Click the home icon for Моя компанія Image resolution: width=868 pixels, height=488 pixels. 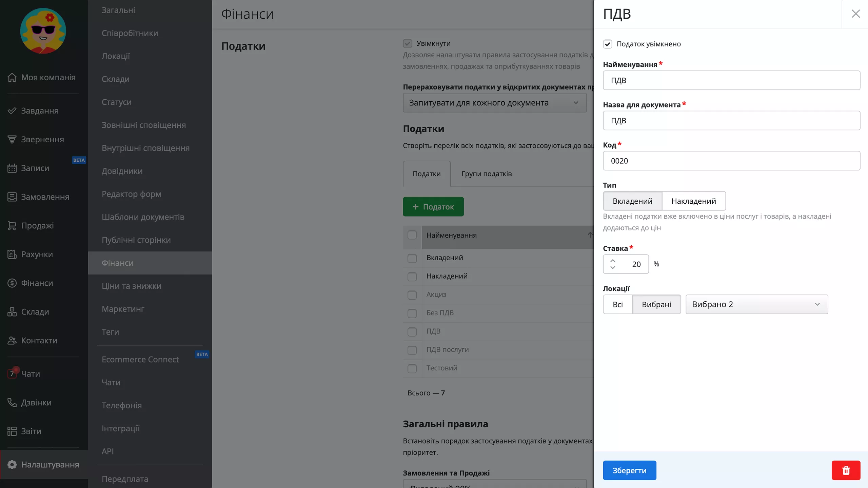click(x=12, y=77)
